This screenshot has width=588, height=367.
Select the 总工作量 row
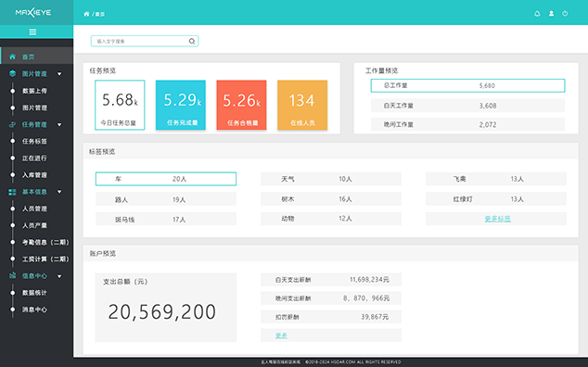point(467,85)
